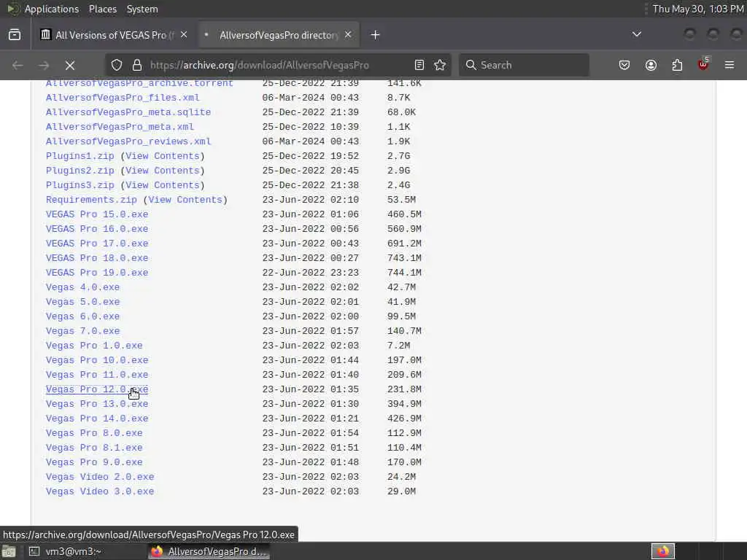Expand the list all tabs chevron
This screenshot has width=747, height=560.
[x=636, y=34]
